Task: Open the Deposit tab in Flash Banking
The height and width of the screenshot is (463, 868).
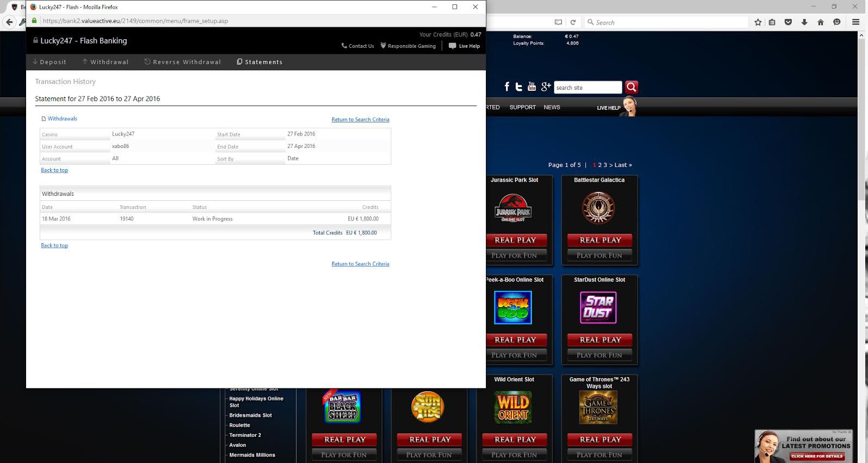Action: pyautogui.click(x=49, y=62)
